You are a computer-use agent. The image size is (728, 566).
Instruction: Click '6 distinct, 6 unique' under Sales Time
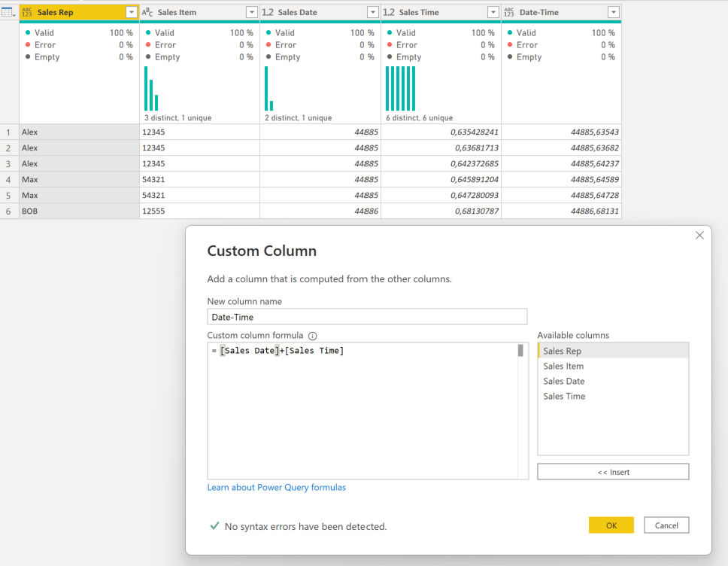pyautogui.click(x=419, y=118)
